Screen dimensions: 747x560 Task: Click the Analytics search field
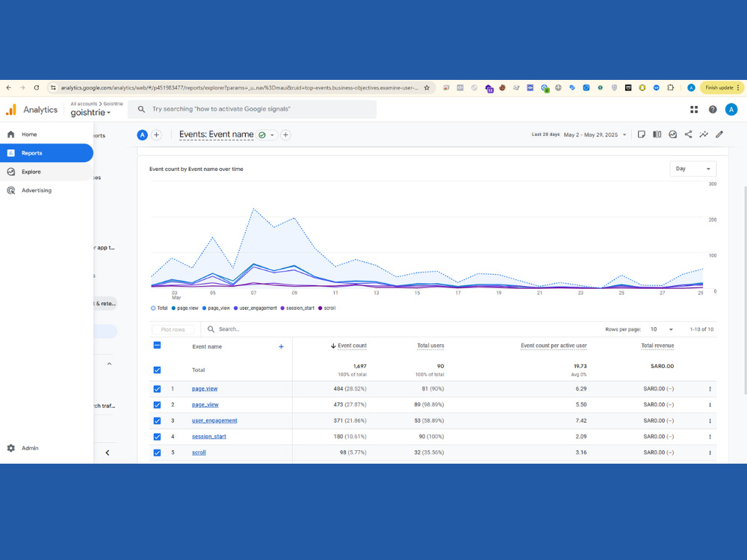[252, 109]
